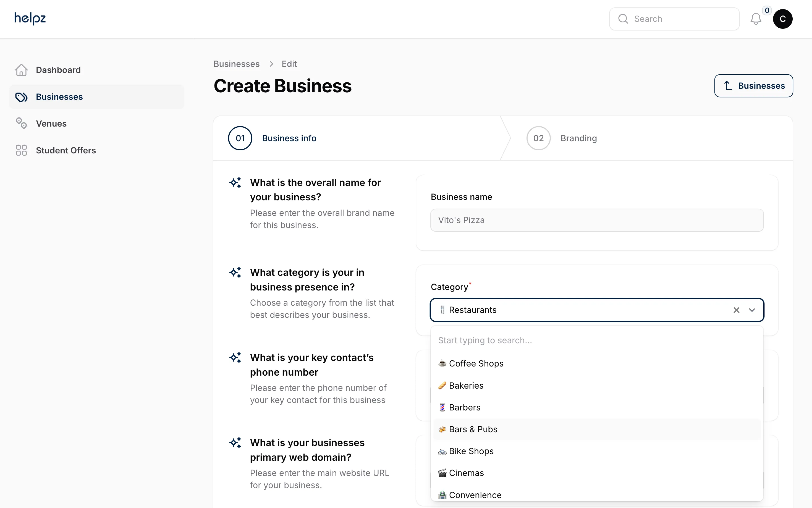This screenshot has width=812, height=508.
Task: Click the Businesses tag icon in sidebar
Action: pos(21,97)
